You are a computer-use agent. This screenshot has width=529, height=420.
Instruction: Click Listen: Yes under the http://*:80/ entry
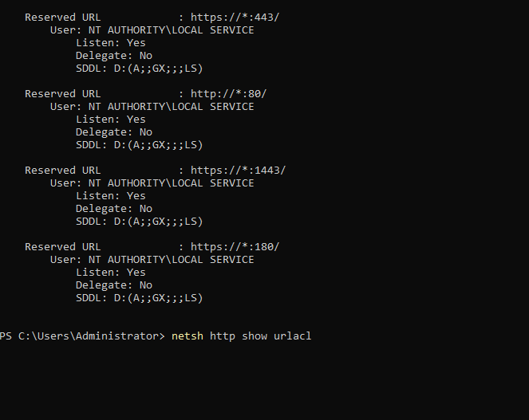(x=111, y=120)
